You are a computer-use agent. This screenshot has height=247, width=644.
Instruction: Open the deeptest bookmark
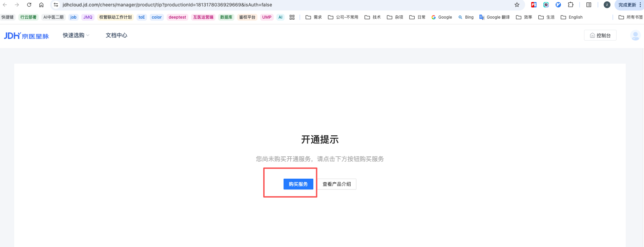click(x=177, y=17)
